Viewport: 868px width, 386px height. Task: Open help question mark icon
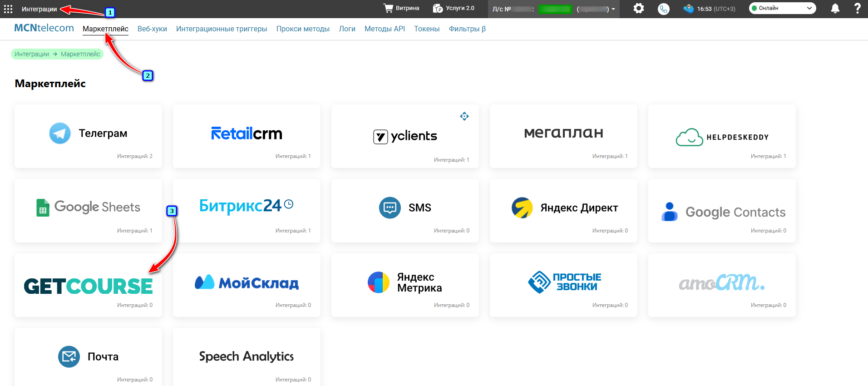(x=857, y=8)
